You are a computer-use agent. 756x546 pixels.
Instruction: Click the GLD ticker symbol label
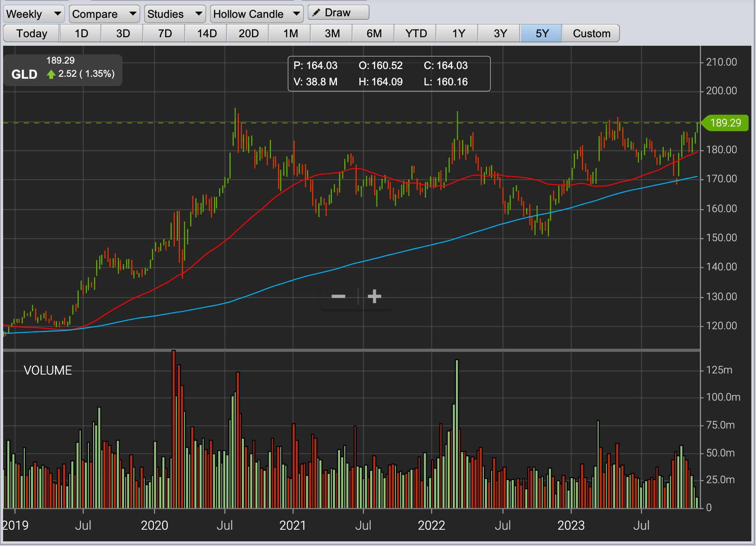click(24, 74)
